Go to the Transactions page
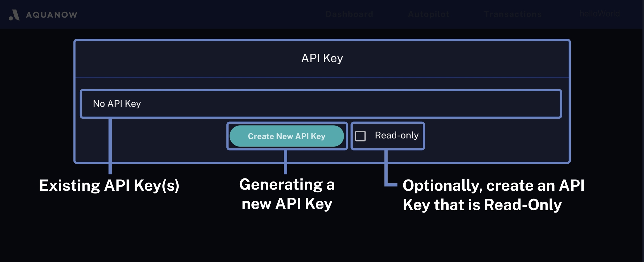This screenshot has height=262, width=644. (513, 14)
